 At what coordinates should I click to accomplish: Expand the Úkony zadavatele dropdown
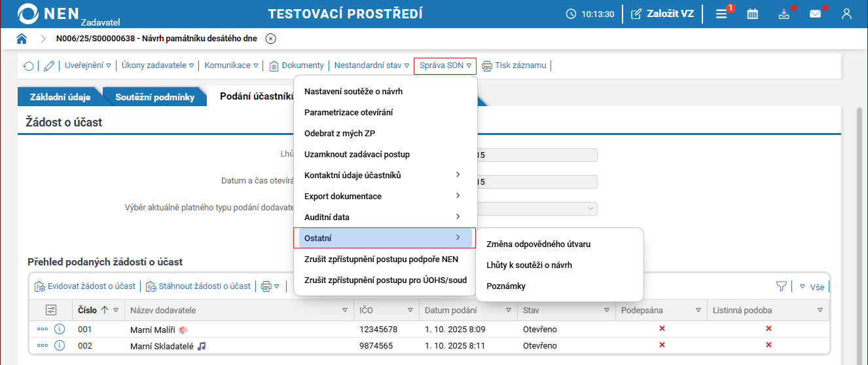click(158, 66)
